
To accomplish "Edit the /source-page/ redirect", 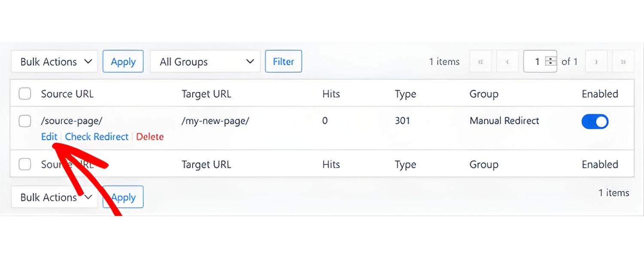I will coord(49,137).
